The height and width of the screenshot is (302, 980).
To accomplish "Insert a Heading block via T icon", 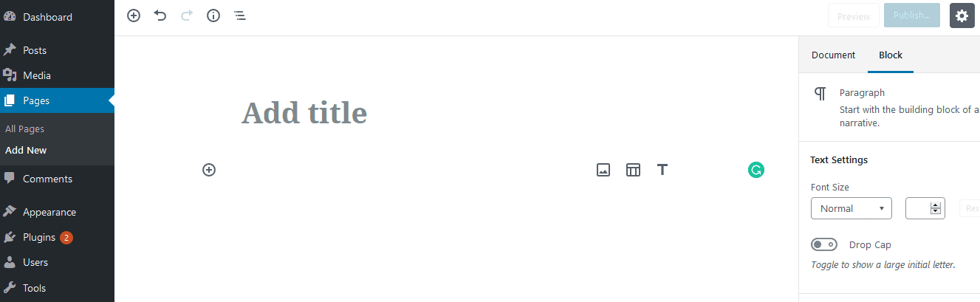I will click(x=662, y=170).
